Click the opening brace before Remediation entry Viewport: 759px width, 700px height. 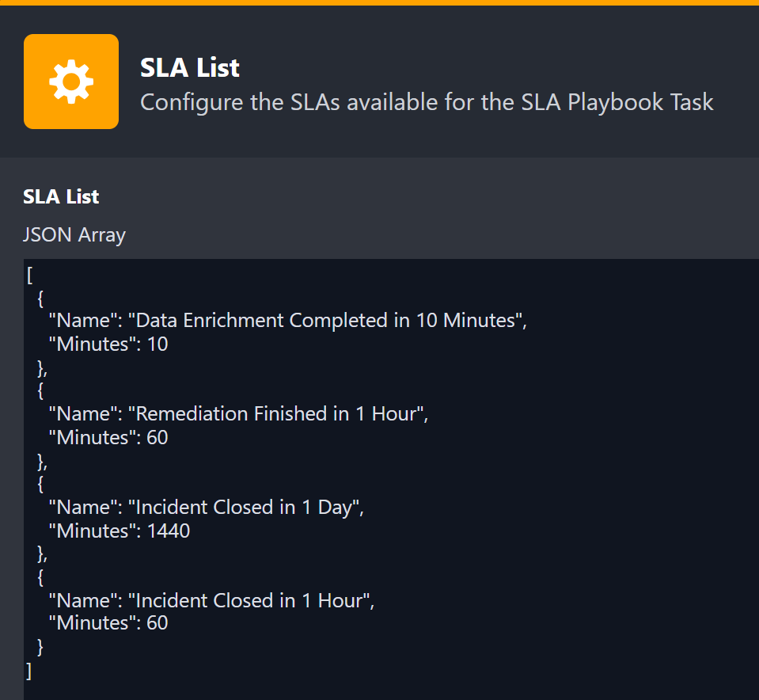[41, 391]
